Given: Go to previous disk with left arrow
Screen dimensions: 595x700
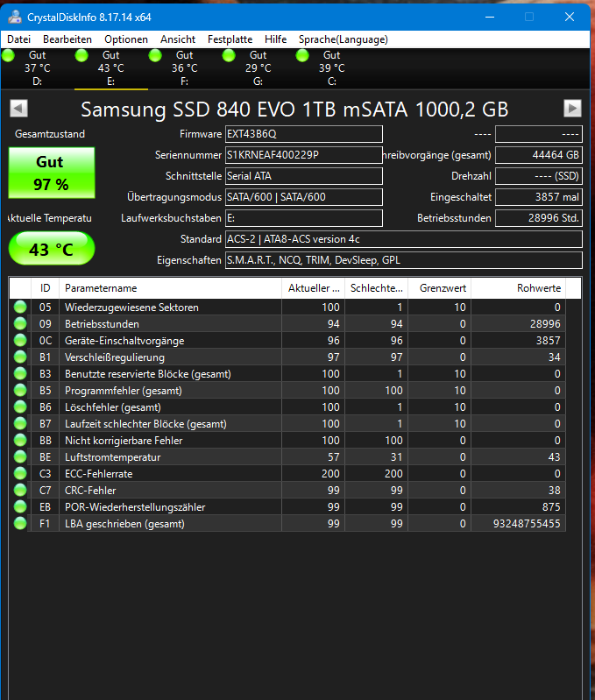Looking at the screenshot, I should click(18, 108).
